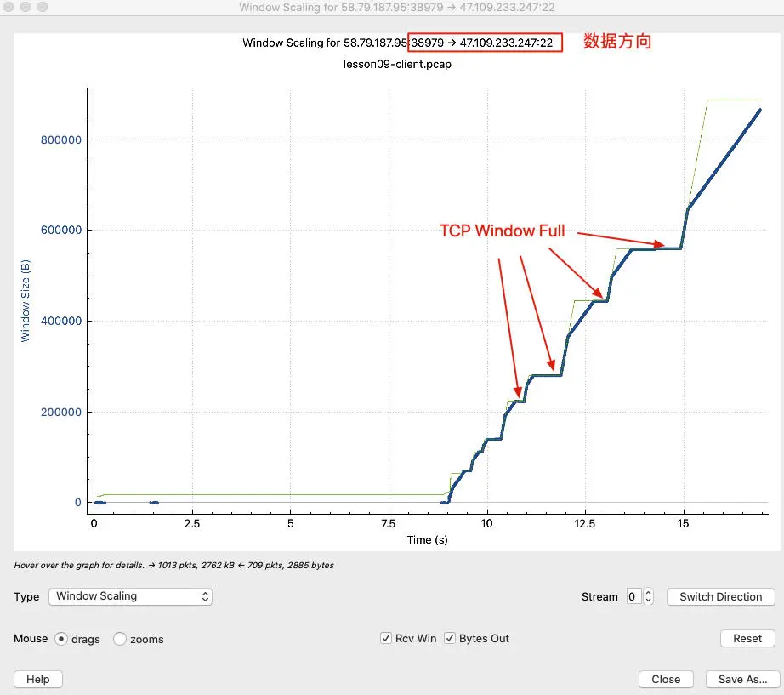Click the Save As... button
Screen dimensions: 784x695
(742, 679)
